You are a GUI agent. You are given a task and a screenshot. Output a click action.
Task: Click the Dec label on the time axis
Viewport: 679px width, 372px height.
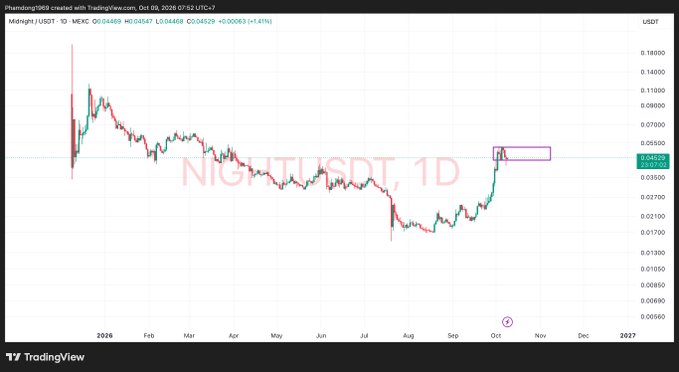pos(583,336)
